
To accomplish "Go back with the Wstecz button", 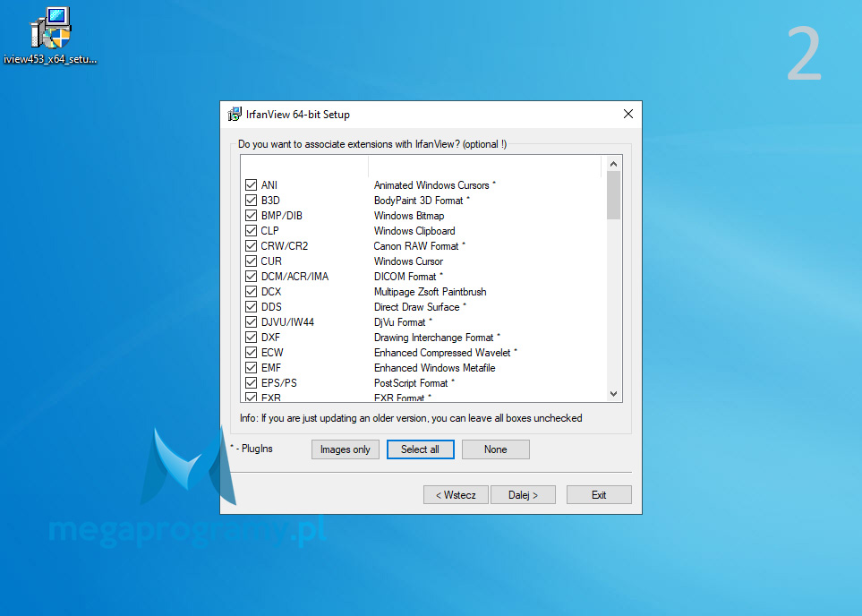I will coord(456,495).
